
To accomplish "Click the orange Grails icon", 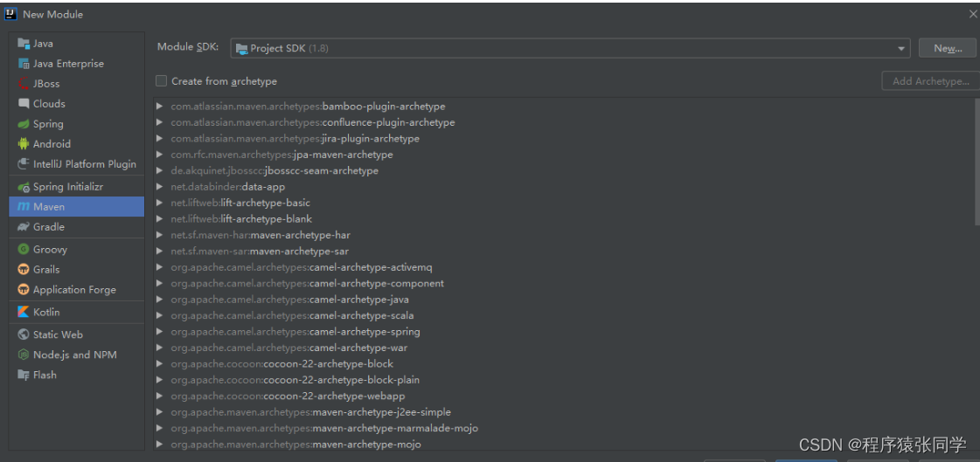I will (24, 269).
